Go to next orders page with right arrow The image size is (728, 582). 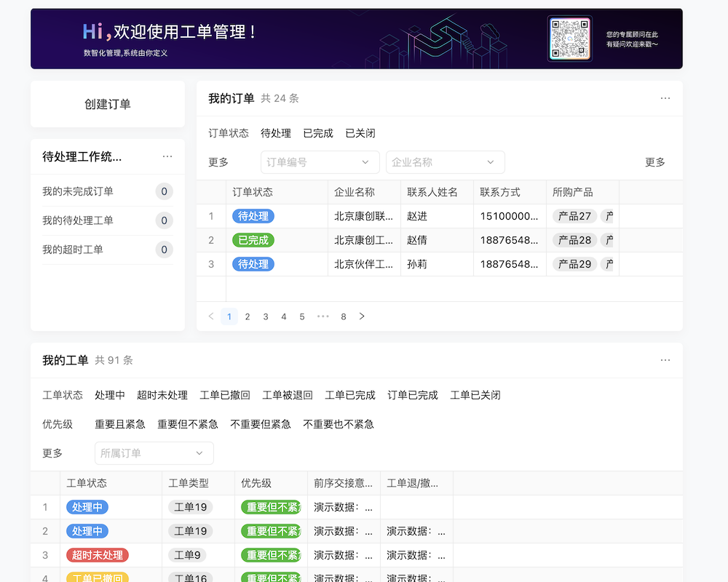(362, 316)
